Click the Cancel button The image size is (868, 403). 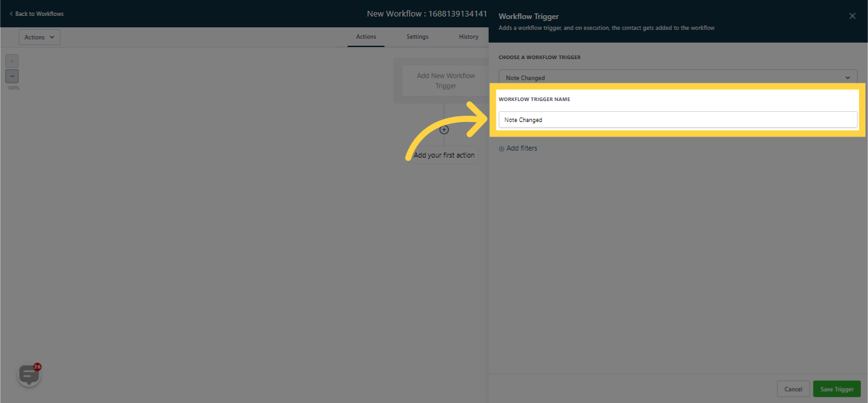point(793,388)
